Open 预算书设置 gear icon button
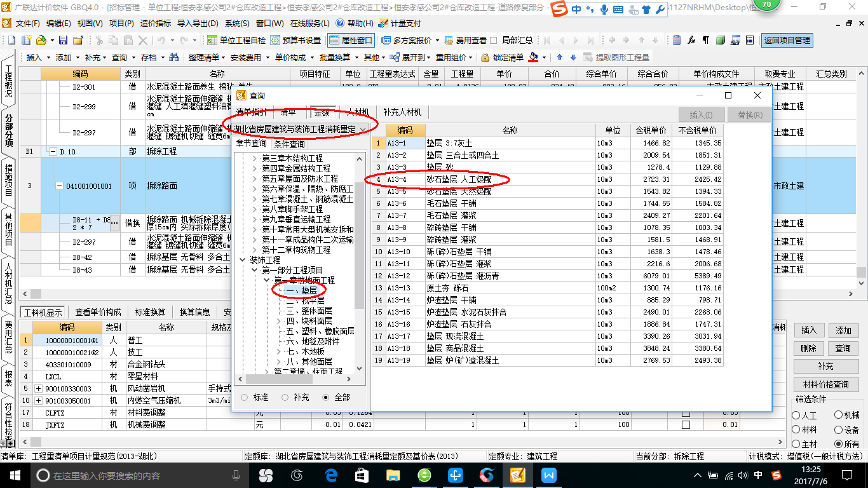The height and width of the screenshot is (488, 868). [295, 40]
